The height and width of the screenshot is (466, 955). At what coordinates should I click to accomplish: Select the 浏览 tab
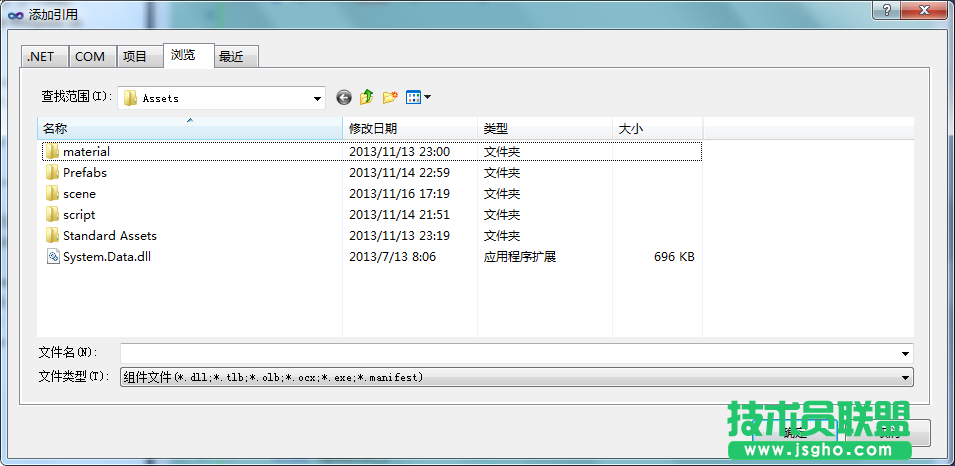coord(189,55)
